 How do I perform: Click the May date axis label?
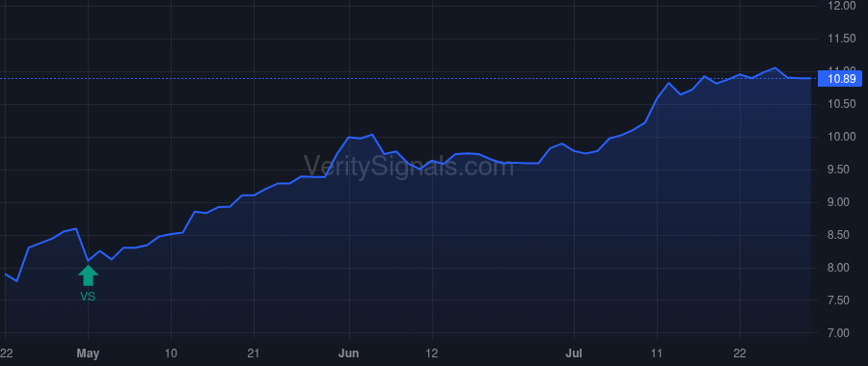click(88, 353)
